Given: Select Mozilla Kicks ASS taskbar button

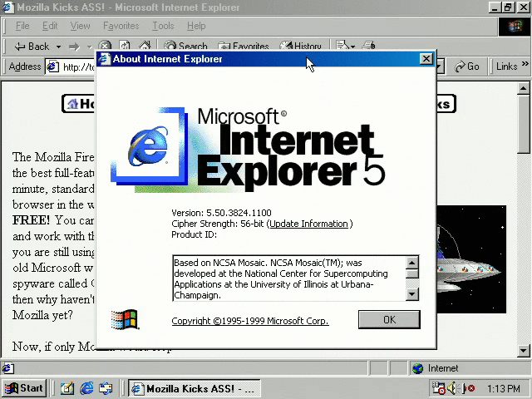Looking at the screenshot, I should click(x=194, y=388).
